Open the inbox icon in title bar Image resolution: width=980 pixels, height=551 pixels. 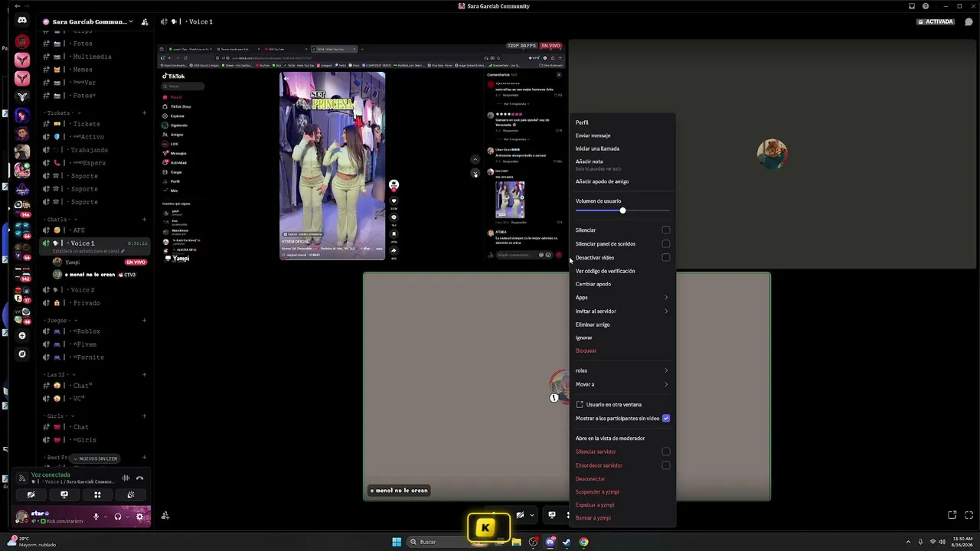[912, 6]
